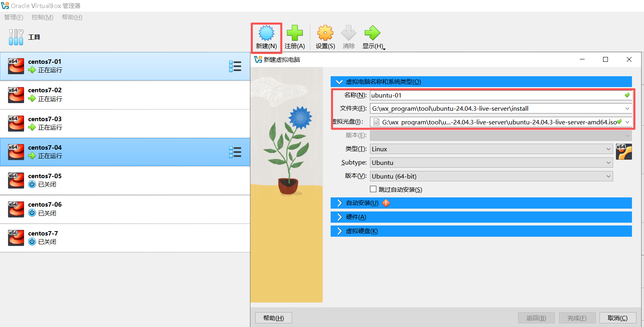Close the New Virtual Machine (新建虚拟电脑) dialog
Image resolution: width=644 pixels, height=327 pixels.
point(629,59)
